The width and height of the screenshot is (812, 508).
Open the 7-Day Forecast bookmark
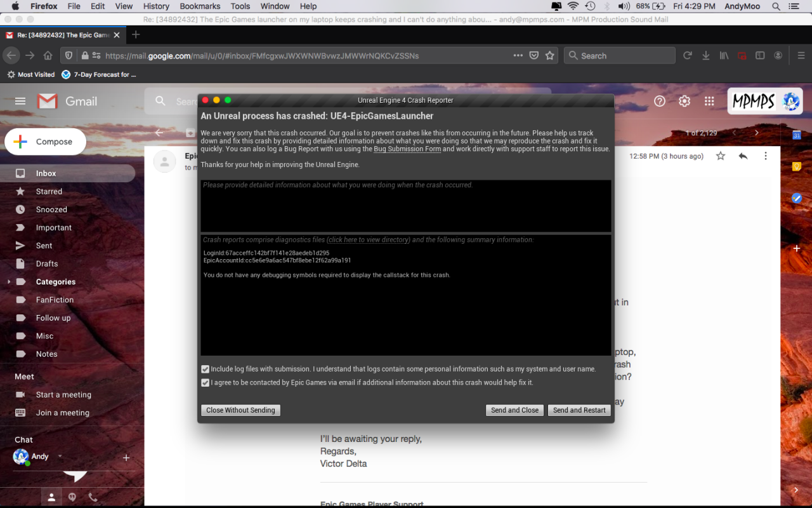tap(99, 74)
